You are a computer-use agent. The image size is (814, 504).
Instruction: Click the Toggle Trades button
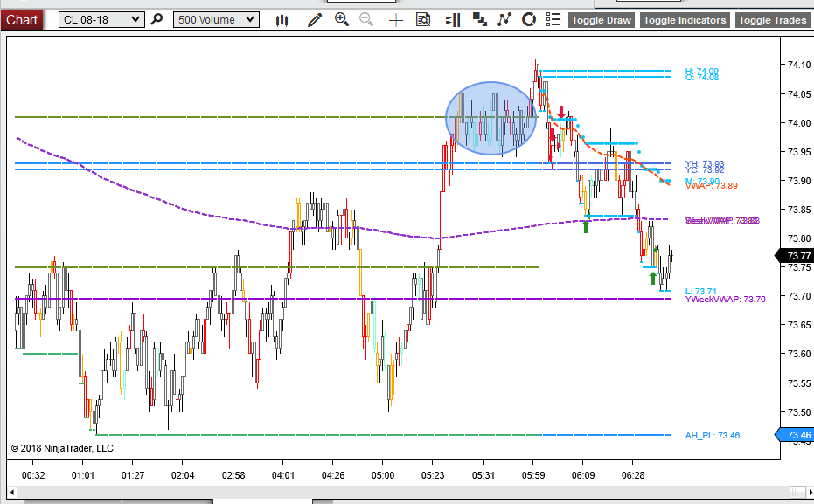click(x=773, y=20)
